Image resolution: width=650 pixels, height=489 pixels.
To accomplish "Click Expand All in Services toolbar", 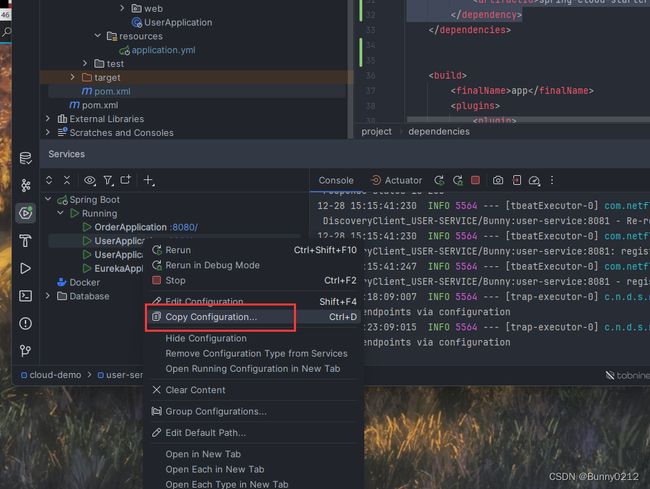I will pos(49,180).
